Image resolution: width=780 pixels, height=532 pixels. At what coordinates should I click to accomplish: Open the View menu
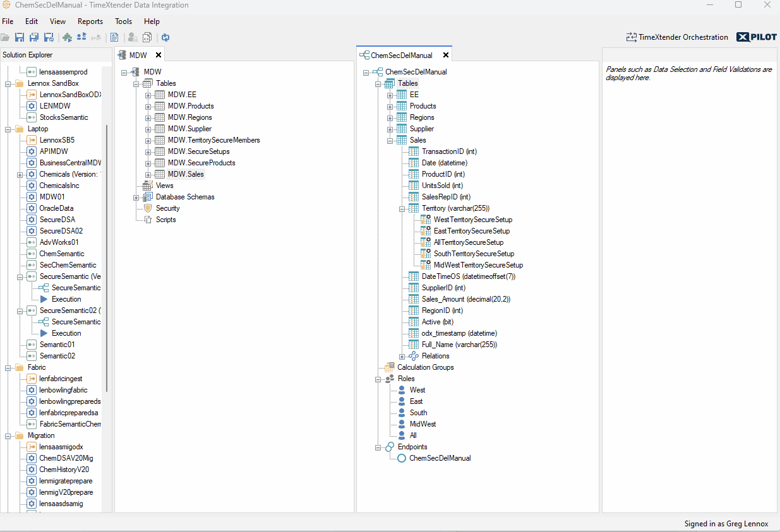pos(57,21)
